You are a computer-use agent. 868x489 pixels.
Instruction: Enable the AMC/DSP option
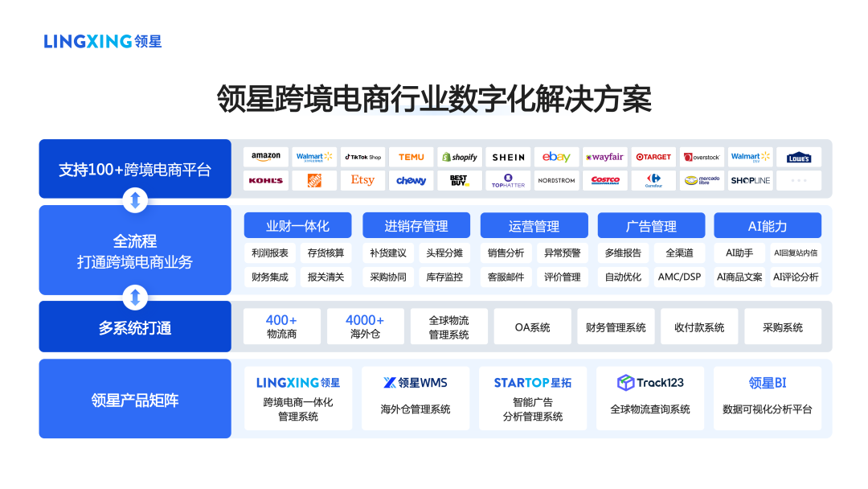point(679,276)
